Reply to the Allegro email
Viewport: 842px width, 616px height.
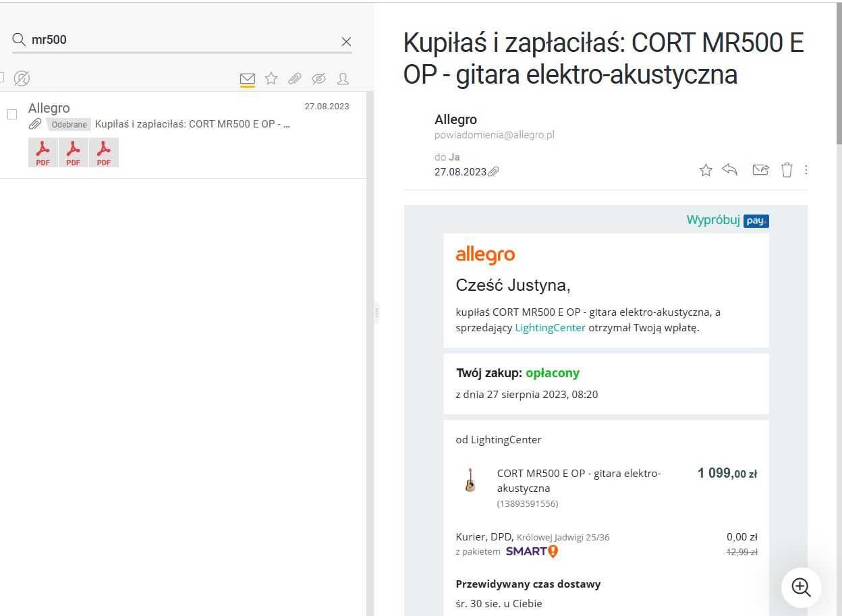[x=729, y=169]
